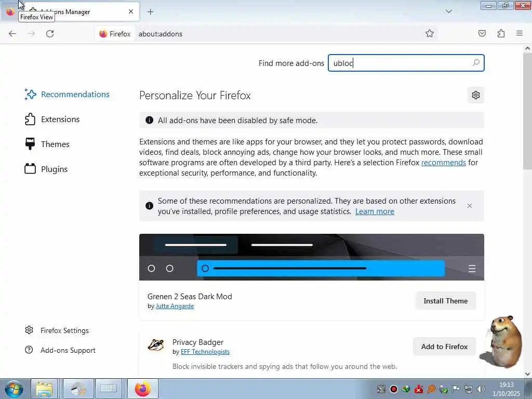Click the 'Personalize Your Firefox' heading

click(195, 96)
